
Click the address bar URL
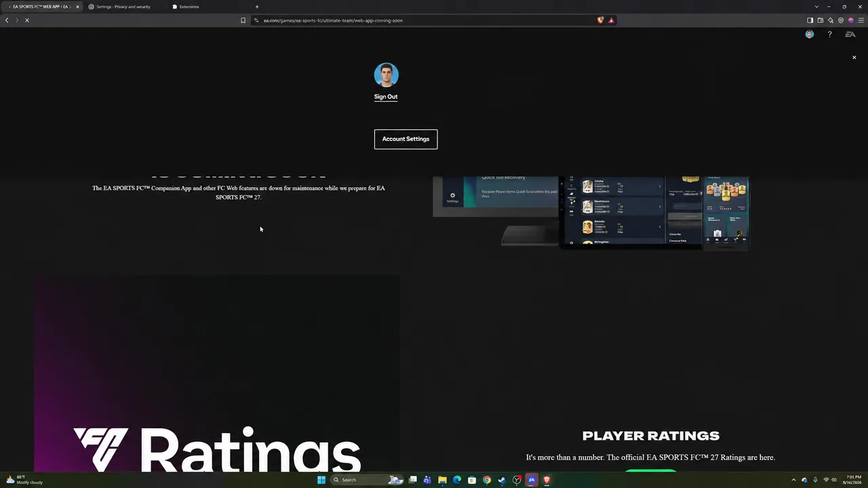(333, 20)
